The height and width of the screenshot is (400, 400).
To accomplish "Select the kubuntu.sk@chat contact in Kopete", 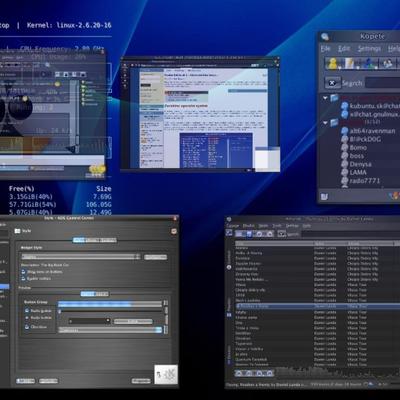I will click(x=370, y=106).
